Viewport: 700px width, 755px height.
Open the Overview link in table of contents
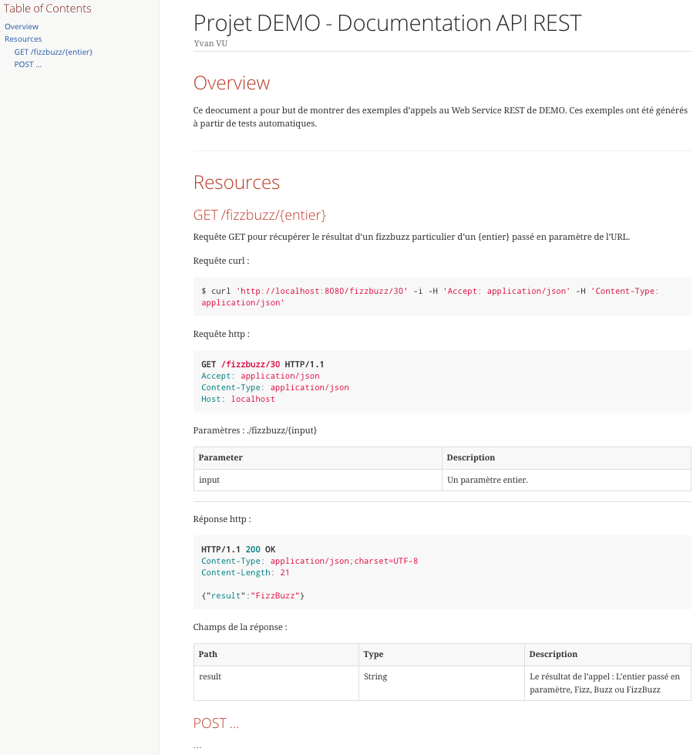pos(22,26)
